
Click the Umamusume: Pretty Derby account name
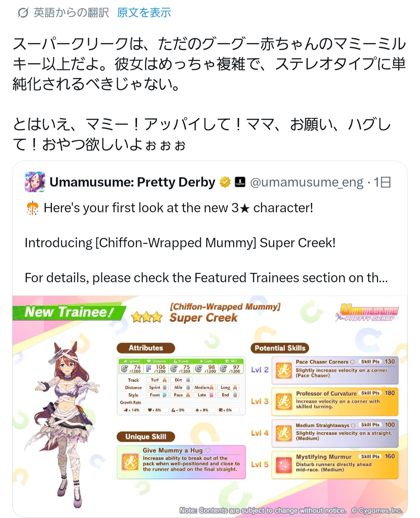click(132, 182)
